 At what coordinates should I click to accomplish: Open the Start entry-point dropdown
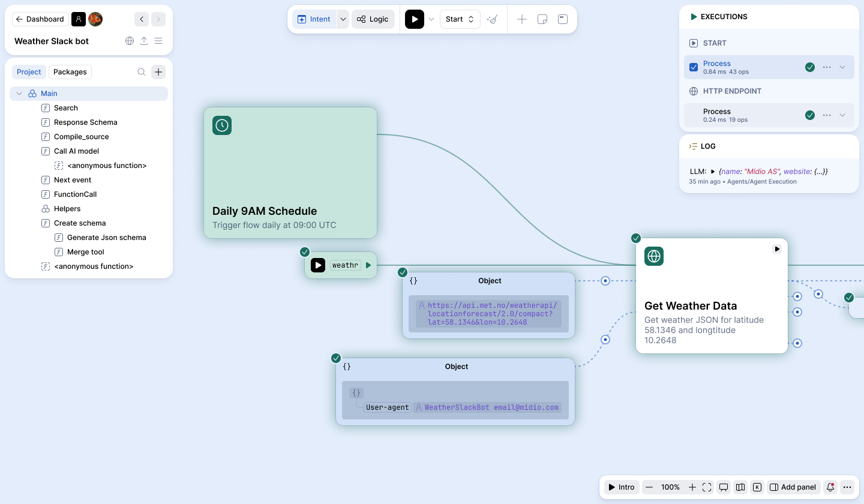pos(460,19)
